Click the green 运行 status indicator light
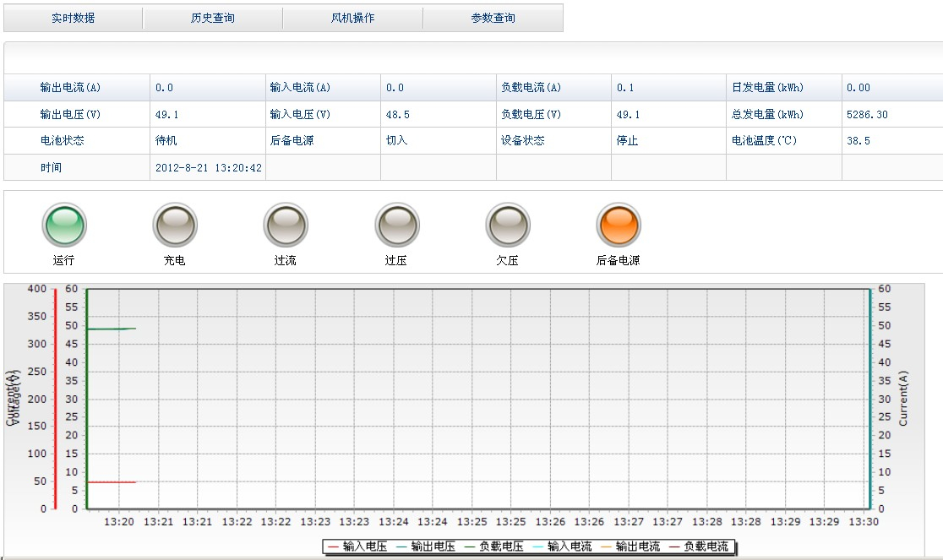943x560 pixels. pyautogui.click(x=64, y=226)
